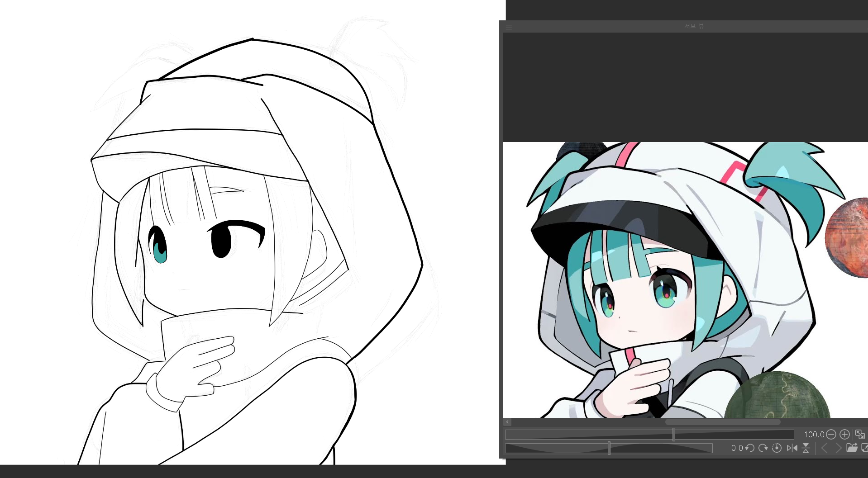Click the zoom value 100.0
868x478 pixels.
[814, 435]
